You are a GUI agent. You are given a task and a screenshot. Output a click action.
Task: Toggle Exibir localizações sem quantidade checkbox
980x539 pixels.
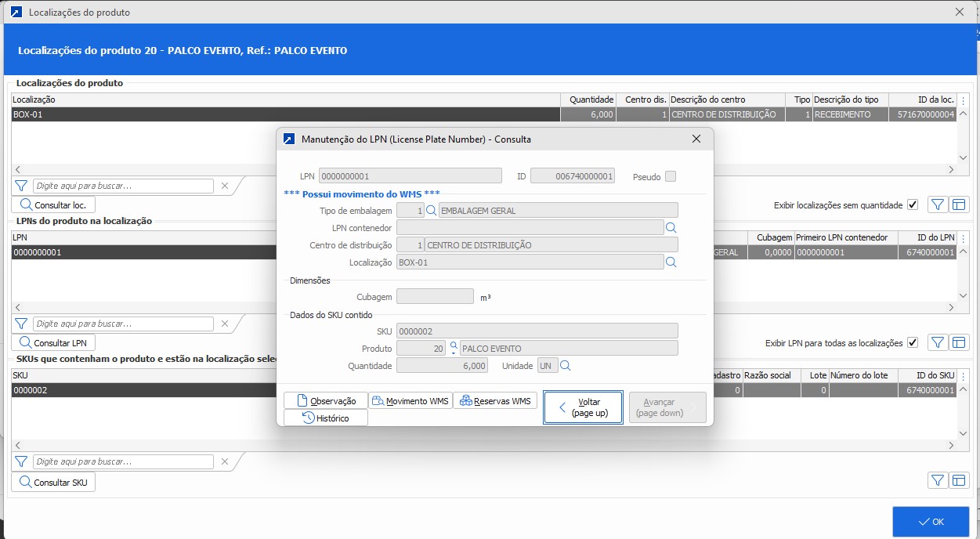coord(912,205)
